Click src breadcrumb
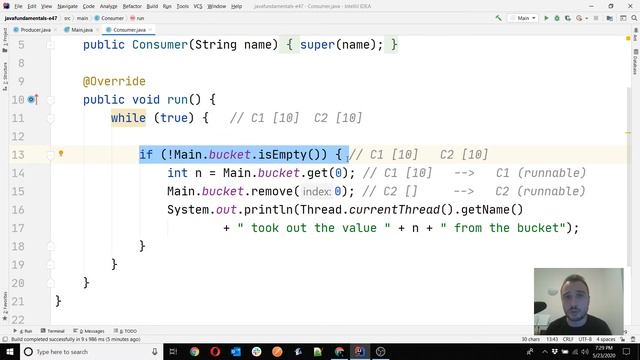 (67, 18)
